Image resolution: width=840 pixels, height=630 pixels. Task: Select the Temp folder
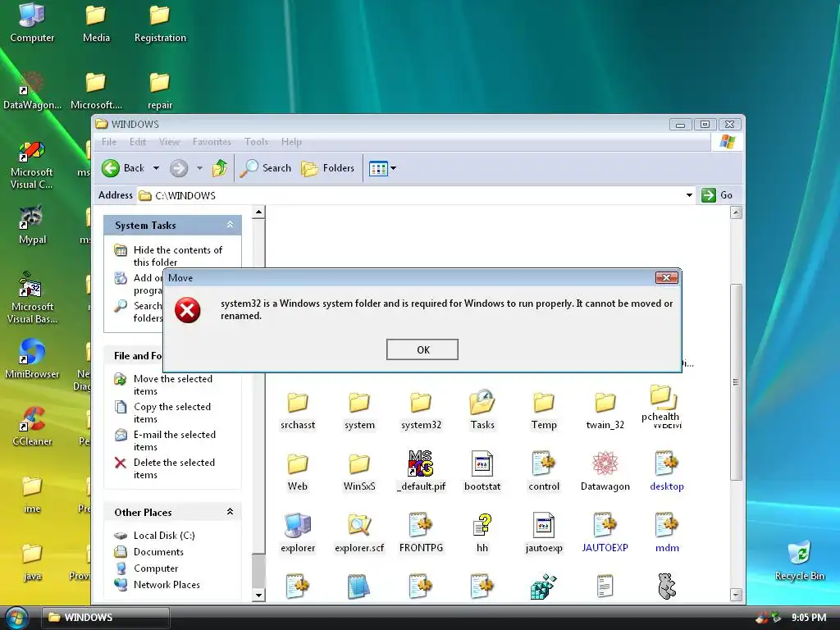(544, 411)
